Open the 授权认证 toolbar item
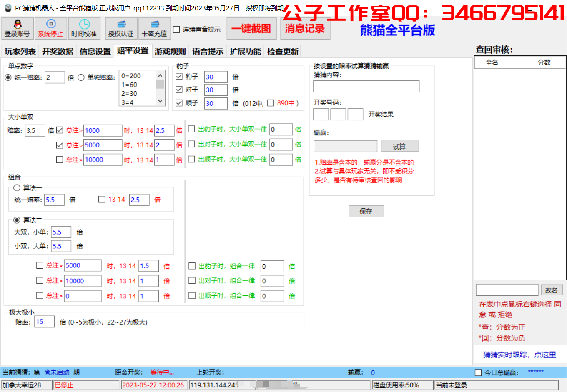This screenshot has height=392, width=567. click(121, 28)
